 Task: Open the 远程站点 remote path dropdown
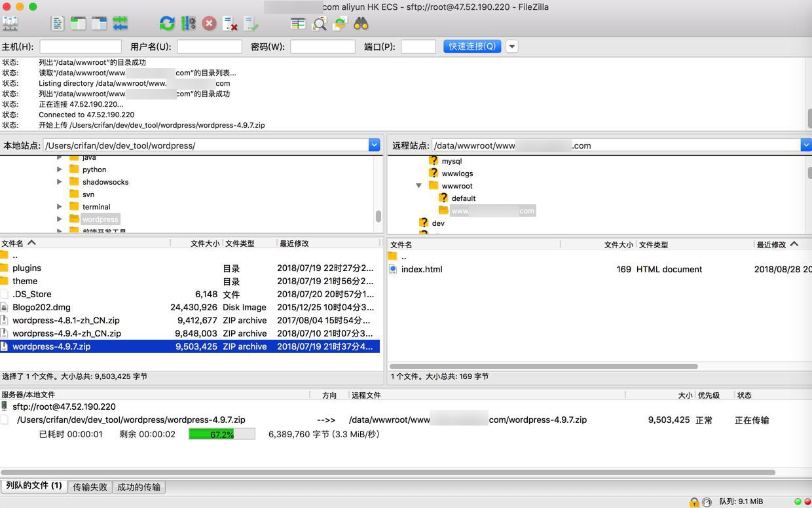806,145
